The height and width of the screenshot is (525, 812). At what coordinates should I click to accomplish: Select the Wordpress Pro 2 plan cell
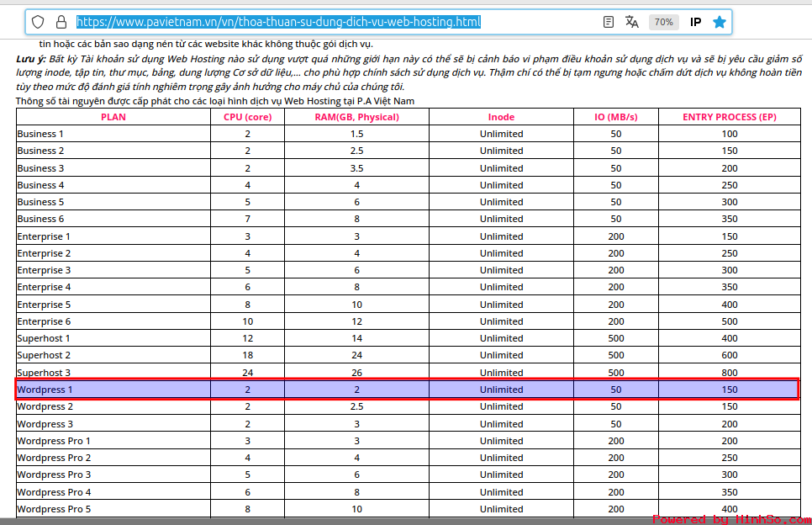tap(113, 458)
